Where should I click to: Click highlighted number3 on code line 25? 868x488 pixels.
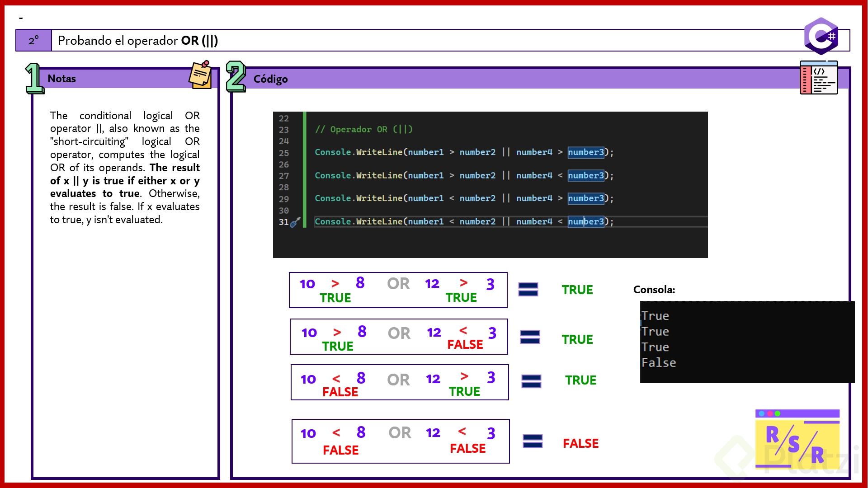click(586, 152)
